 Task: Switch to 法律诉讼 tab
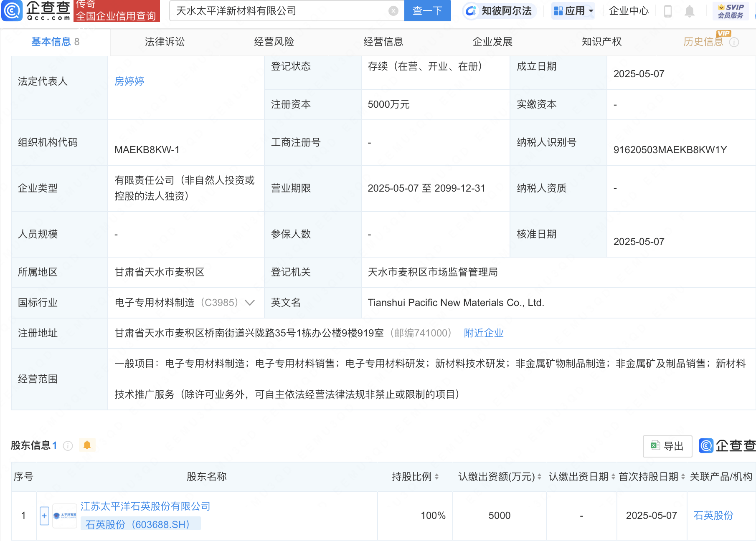pos(165,42)
